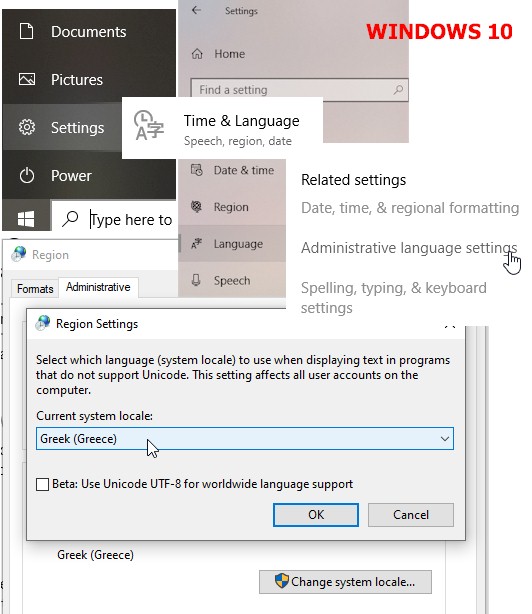
Task: Click the magnifier in Find a setting
Action: (398, 90)
